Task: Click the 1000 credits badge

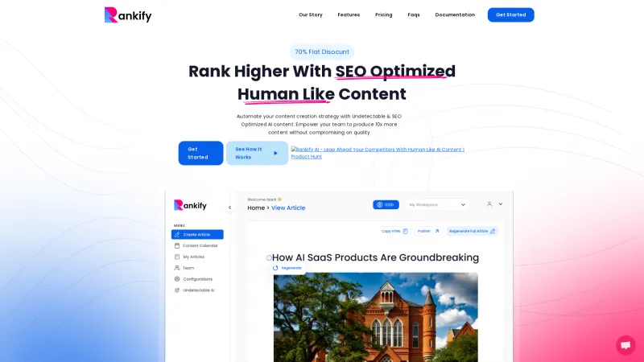Action: [x=386, y=204]
